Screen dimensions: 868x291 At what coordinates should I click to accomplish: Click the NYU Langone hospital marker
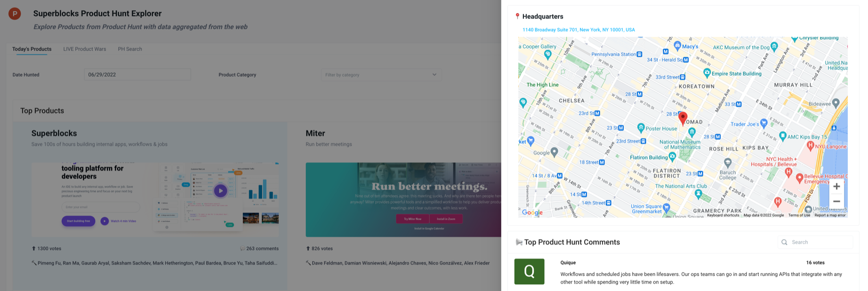(x=810, y=146)
